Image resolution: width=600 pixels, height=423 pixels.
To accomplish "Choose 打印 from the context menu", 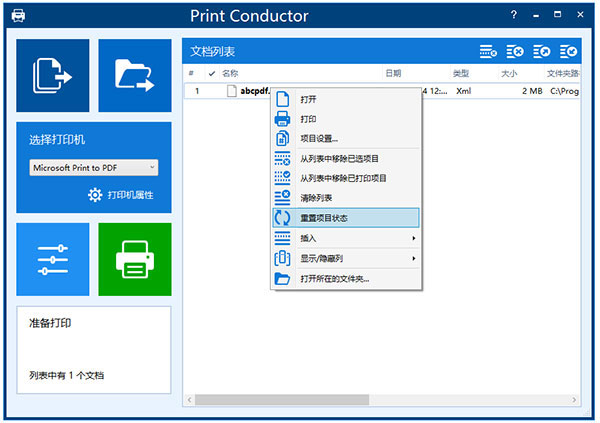I will (x=346, y=119).
